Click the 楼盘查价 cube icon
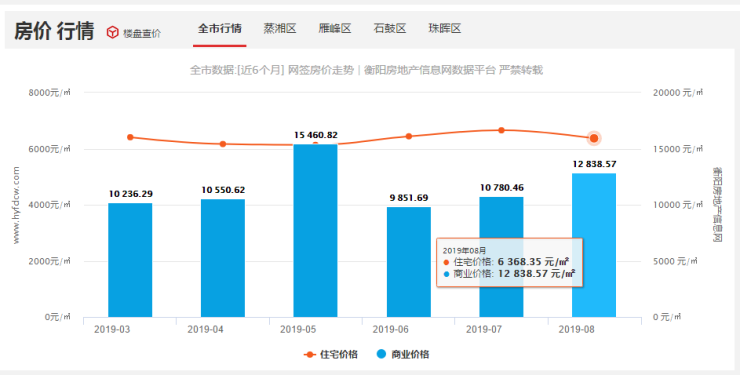This screenshot has width=740, height=375. tap(112, 32)
